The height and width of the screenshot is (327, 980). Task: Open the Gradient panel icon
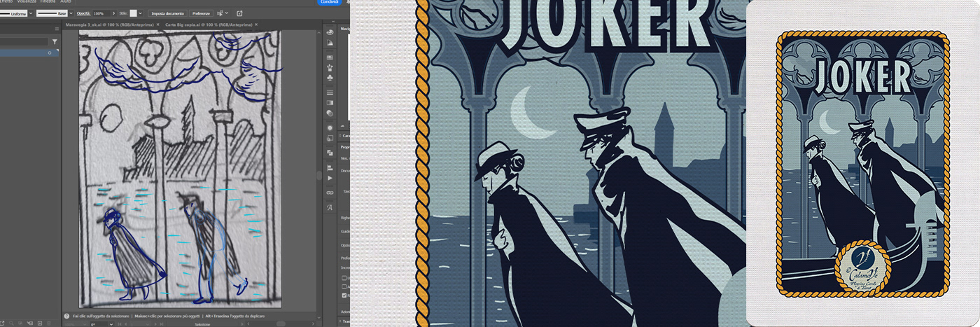click(330, 102)
